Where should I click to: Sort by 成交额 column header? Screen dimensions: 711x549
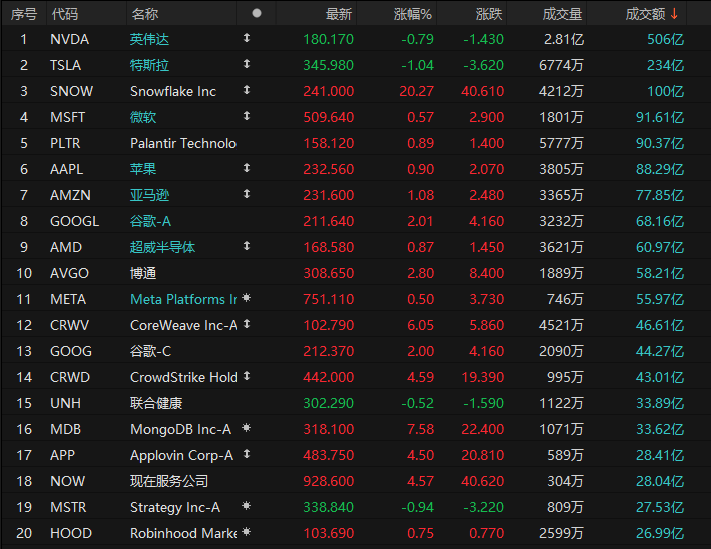(x=645, y=14)
